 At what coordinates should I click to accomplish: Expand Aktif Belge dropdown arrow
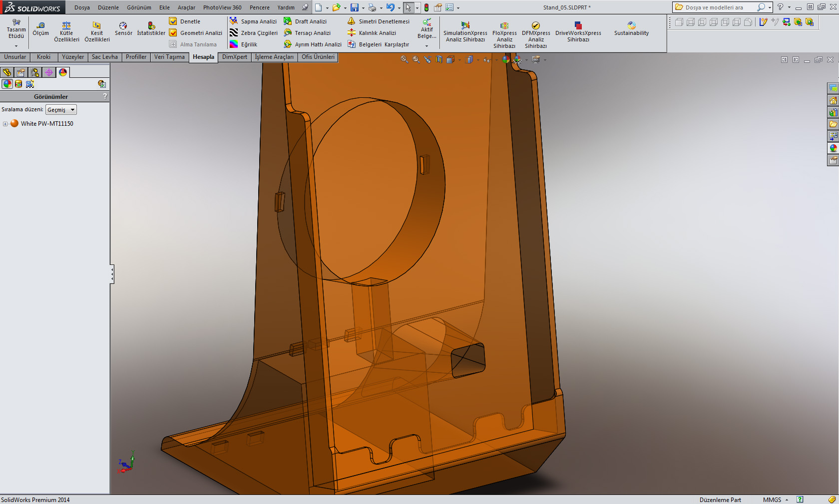(x=426, y=46)
